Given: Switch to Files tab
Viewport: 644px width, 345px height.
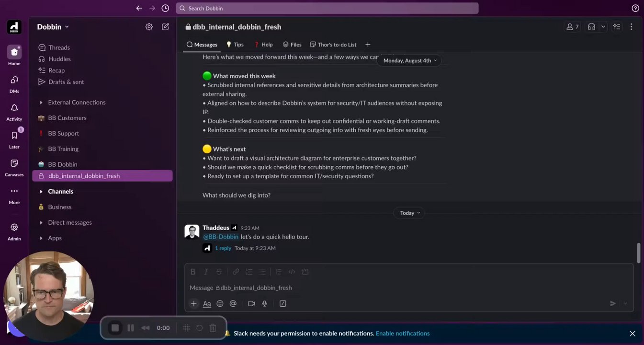Looking at the screenshot, I should pyautogui.click(x=292, y=45).
